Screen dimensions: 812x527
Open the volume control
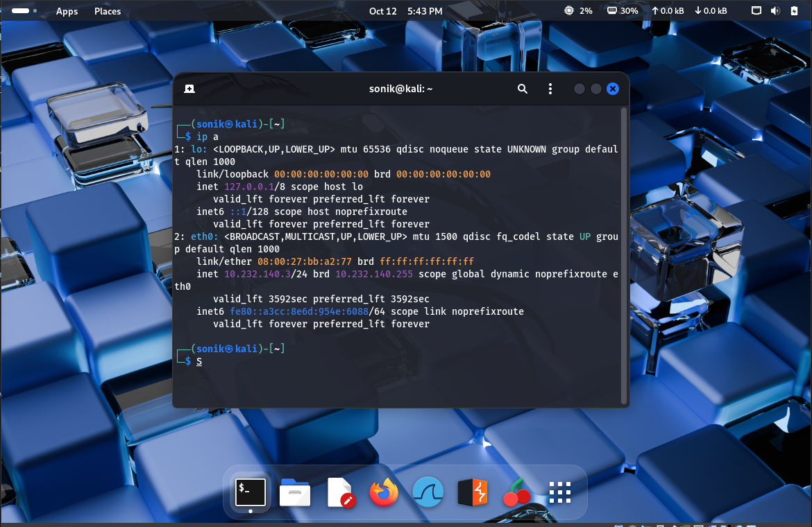pos(775,11)
